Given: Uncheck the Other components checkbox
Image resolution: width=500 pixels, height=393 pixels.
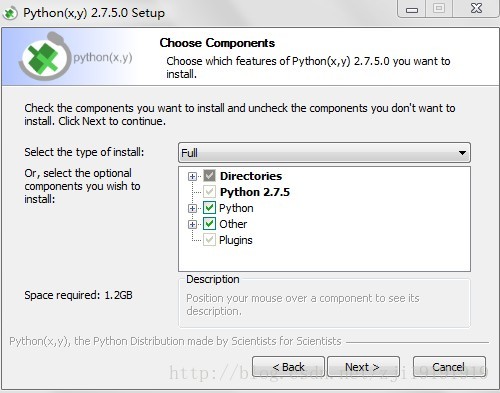Looking at the screenshot, I should (209, 224).
